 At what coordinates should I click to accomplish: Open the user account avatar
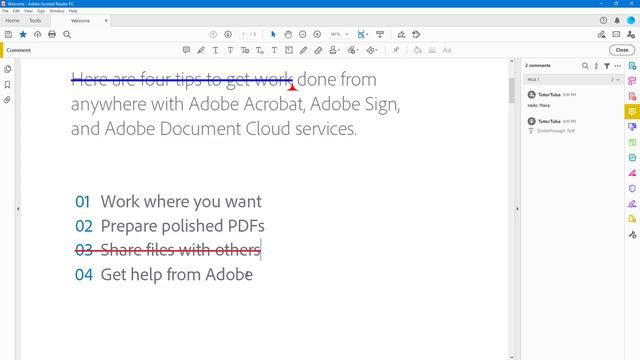point(631,20)
